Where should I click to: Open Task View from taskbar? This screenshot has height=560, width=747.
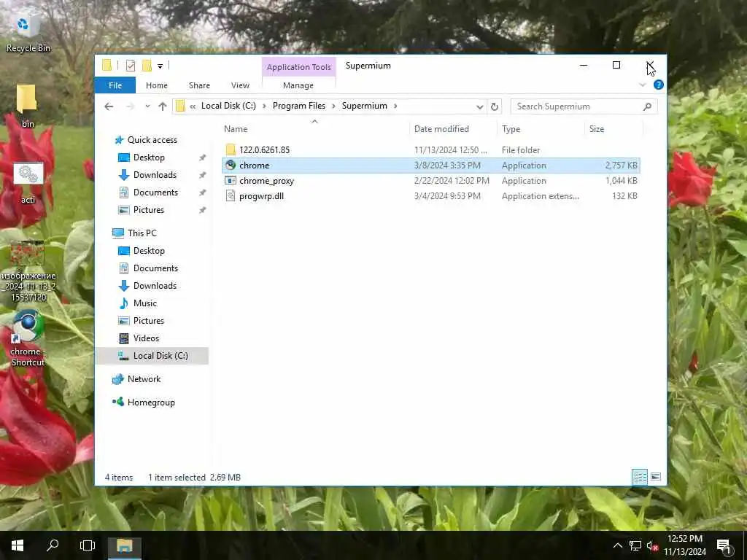click(88, 545)
